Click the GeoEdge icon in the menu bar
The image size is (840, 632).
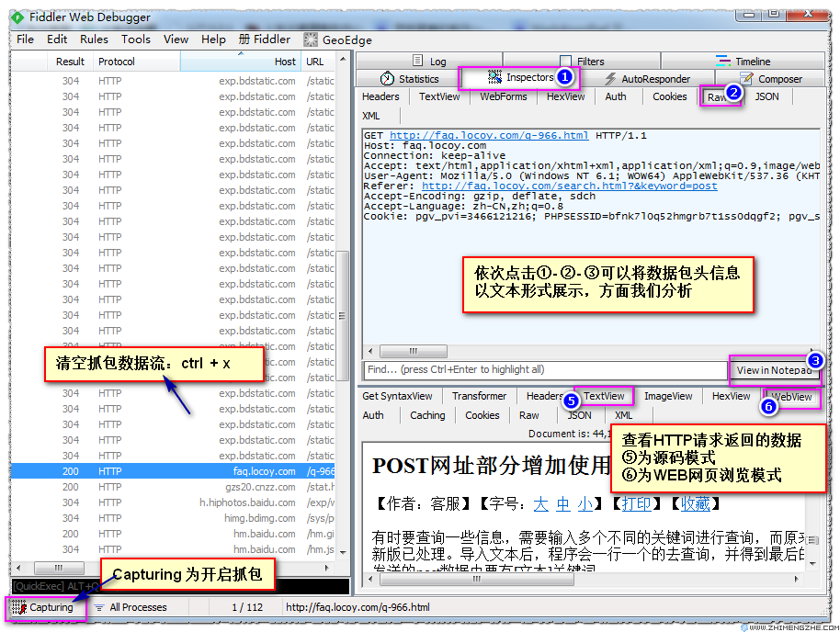point(311,39)
